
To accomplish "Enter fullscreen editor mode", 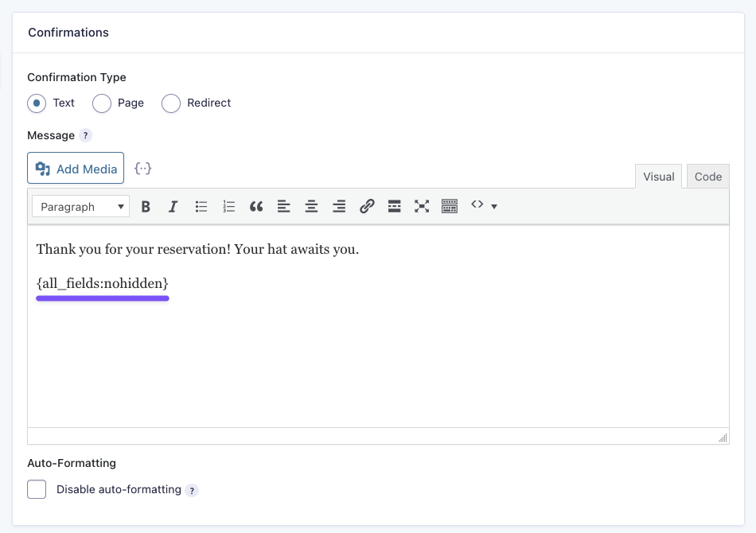I will [x=422, y=207].
